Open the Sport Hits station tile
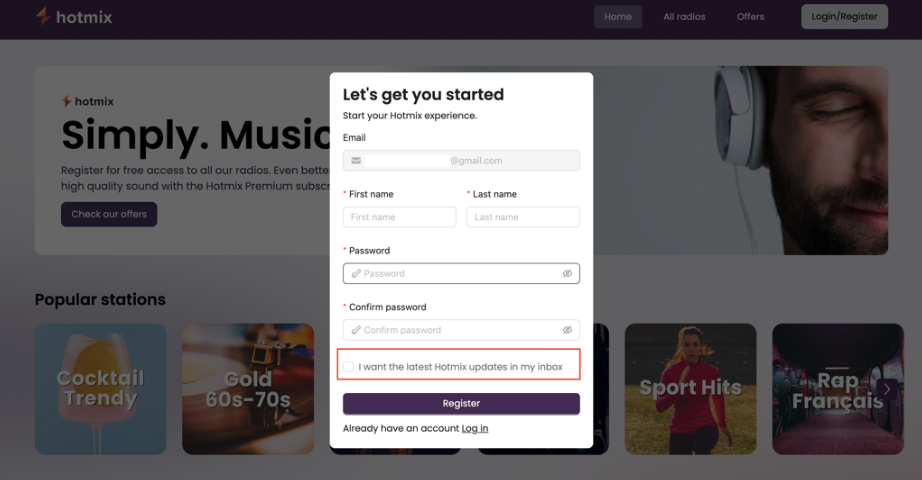 (690, 389)
